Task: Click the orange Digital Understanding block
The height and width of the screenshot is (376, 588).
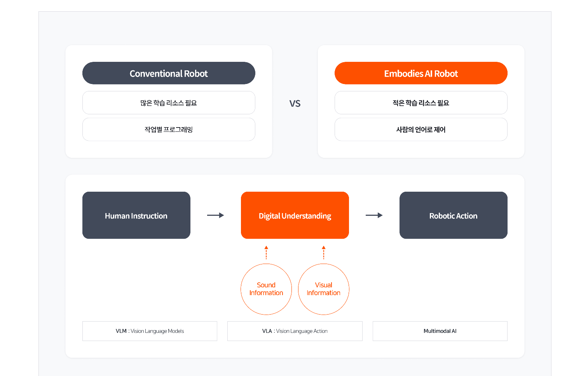Action: [295, 215]
